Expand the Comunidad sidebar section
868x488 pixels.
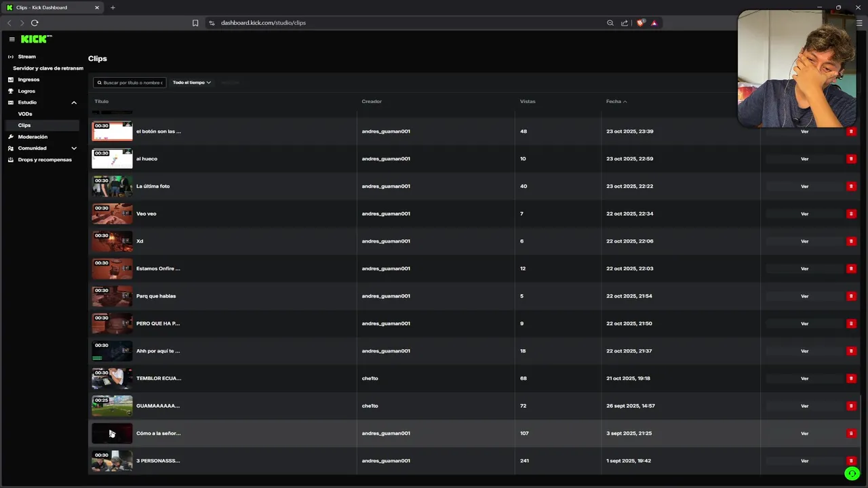coord(74,148)
